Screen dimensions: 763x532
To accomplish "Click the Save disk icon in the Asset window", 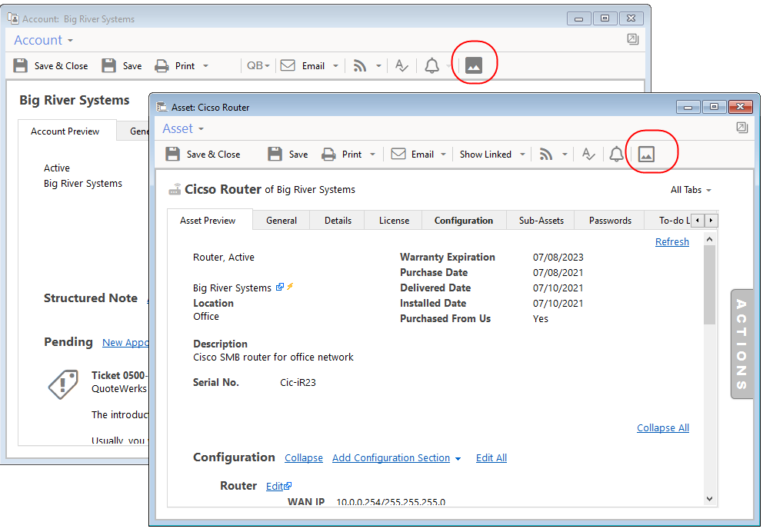I will click(275, 155).
